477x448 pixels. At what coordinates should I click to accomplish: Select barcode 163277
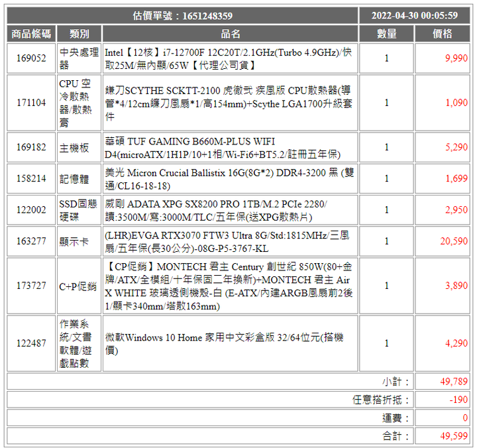click(x=31, y=241)
